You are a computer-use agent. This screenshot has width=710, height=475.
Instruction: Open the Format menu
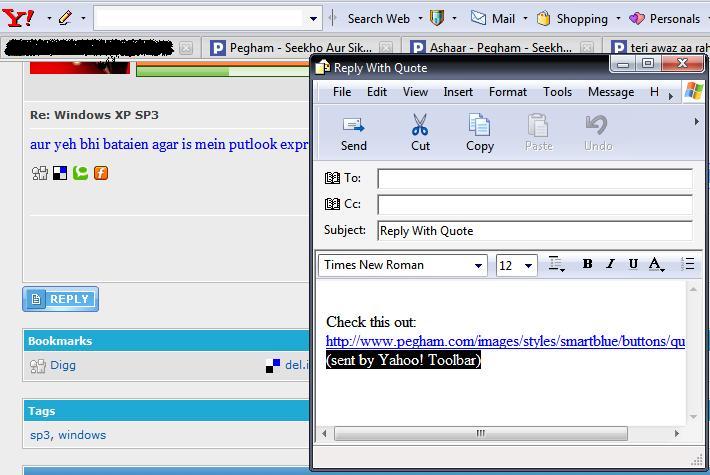[507, 92]
